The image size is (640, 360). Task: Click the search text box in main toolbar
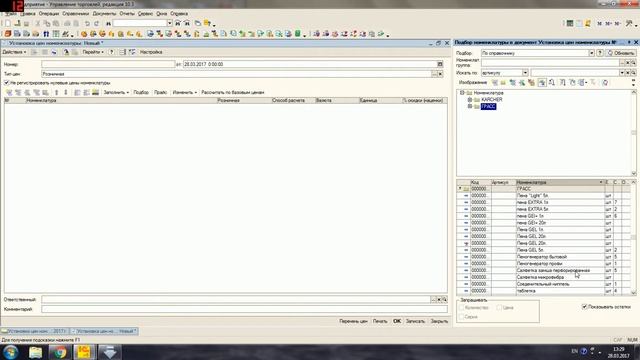[x=140, y=23]
